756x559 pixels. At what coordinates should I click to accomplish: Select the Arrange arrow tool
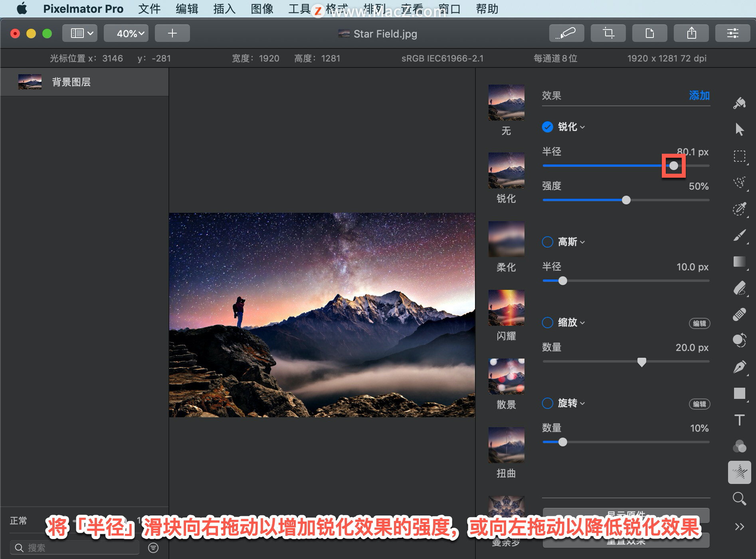[x=739, y=129]
